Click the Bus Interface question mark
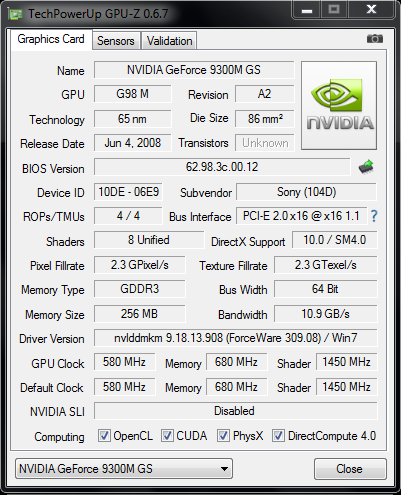The width and height of the screenshot is (401, 495). [x=374, y=216]
